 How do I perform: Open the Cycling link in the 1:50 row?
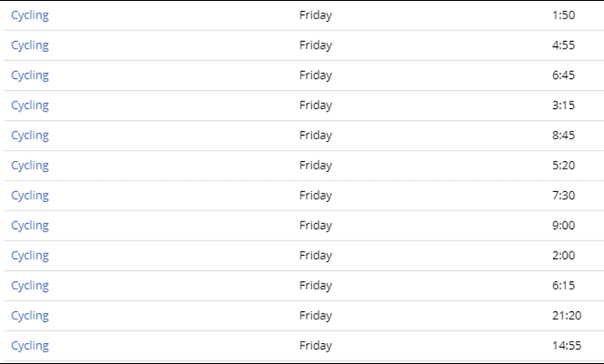(29, 15)
